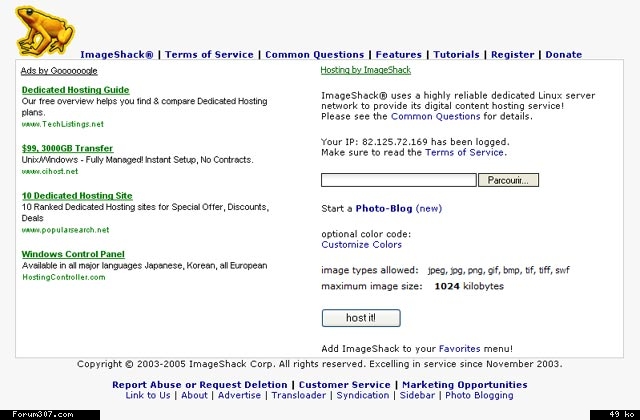Open the Sidebar footer link

[417, 395]
